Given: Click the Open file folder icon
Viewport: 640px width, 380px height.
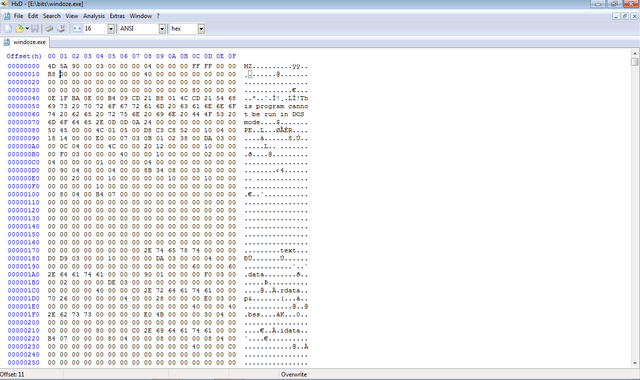Looking at the screenshot, I should click(x=19, y=29).
